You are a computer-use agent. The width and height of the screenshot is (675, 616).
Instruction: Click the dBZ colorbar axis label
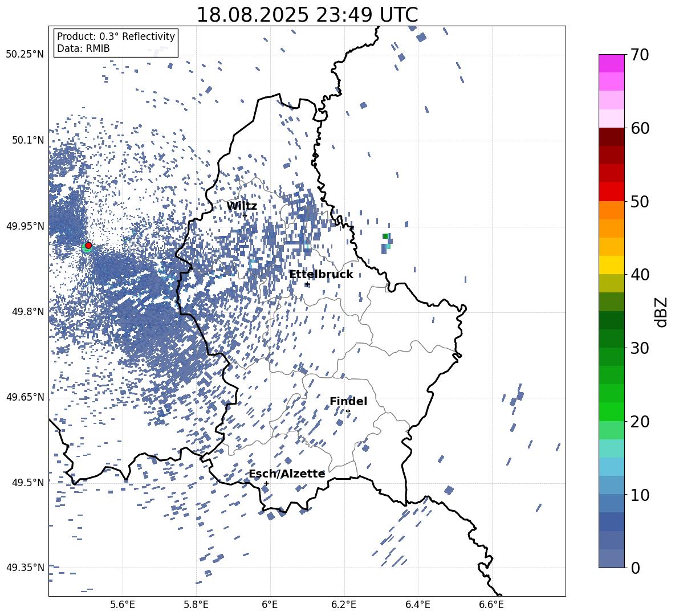point(662,312)
